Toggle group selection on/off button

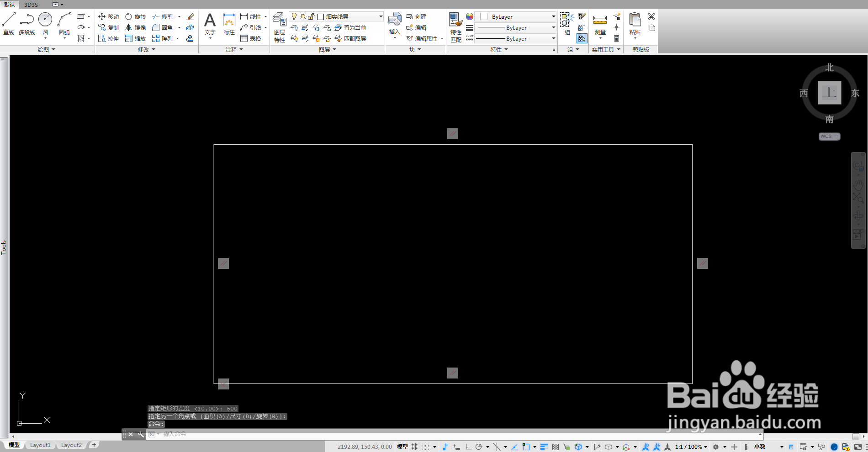pyautogui.click(x=582, y=38)
